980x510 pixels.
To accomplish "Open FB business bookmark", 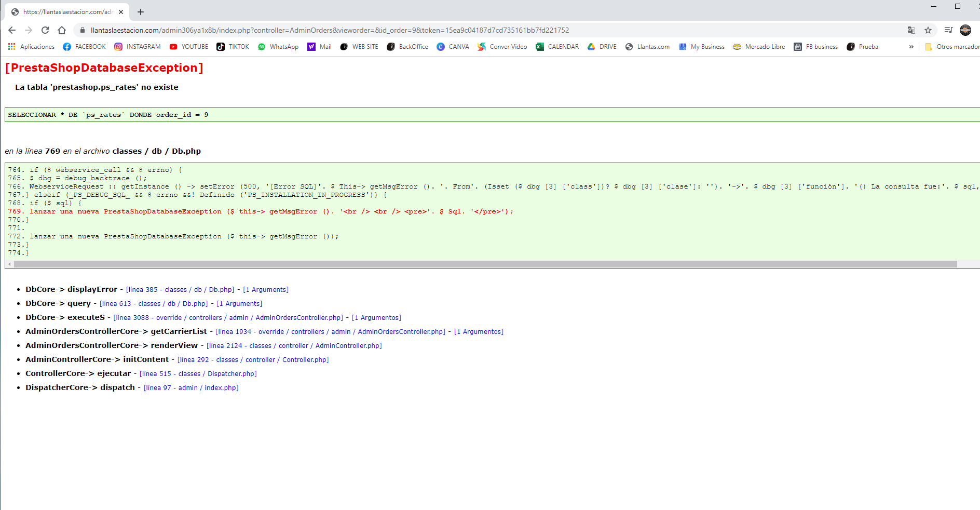I will click(816, 47).
